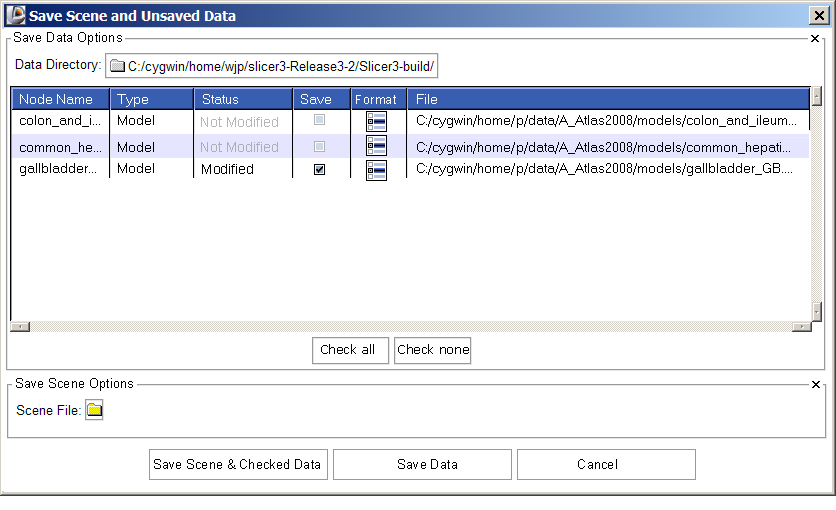Viewport: 836px width, 510px height.
Task: Click Save Scene & Checked Data
Action: (237, 464)
